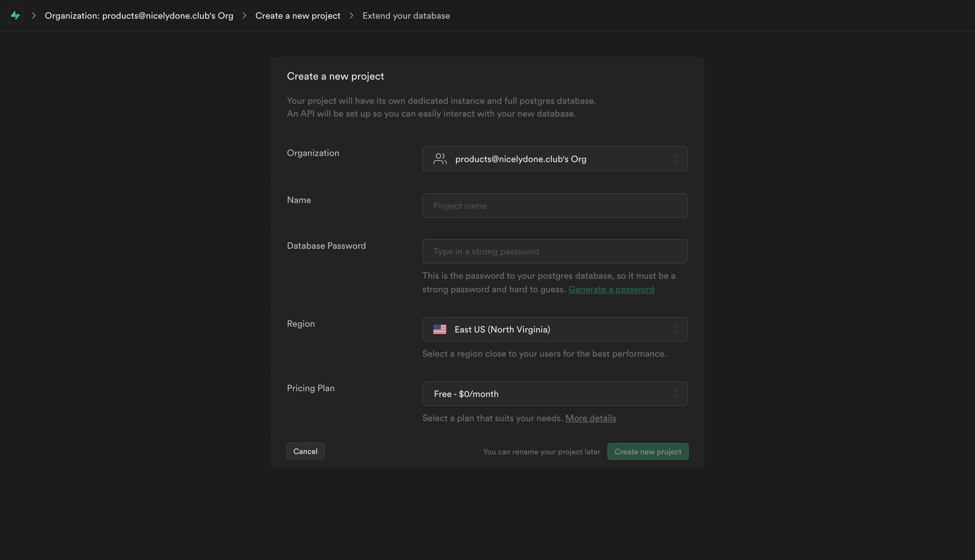975x560 pixels.
Task: Click the products@nicelydone.club's Org breadcrumb
Action: point(139,15)
